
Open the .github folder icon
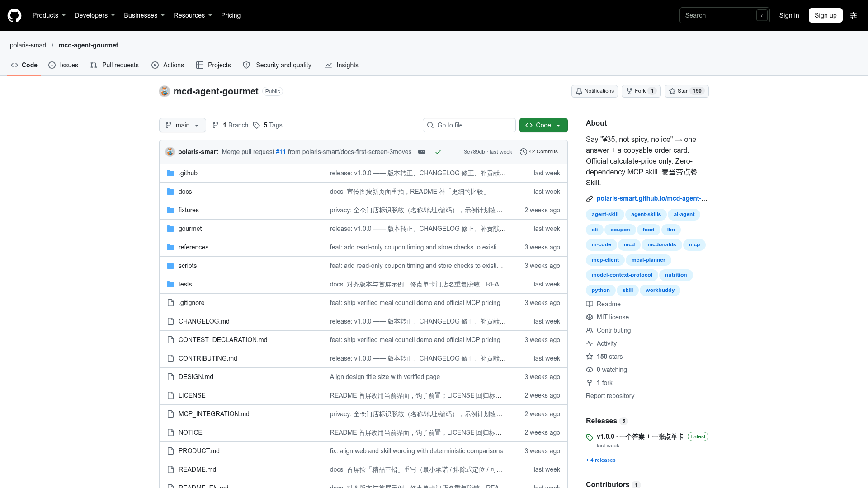click(170, 173)
